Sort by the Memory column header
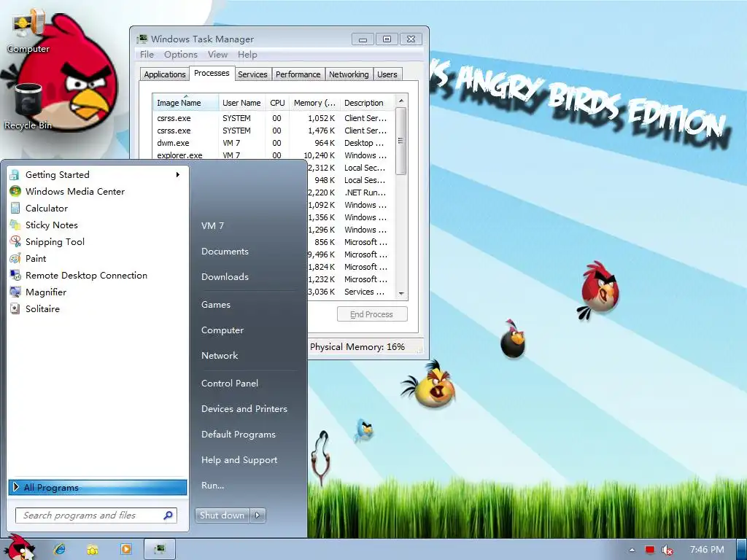Image resolution: width=747 pixels, height=560 pixels. 314,102
